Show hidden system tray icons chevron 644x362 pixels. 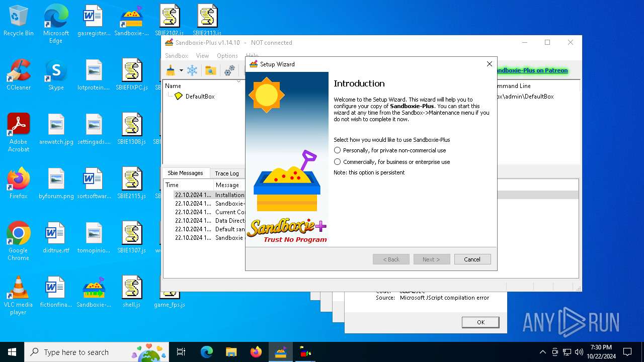(542, 352)
